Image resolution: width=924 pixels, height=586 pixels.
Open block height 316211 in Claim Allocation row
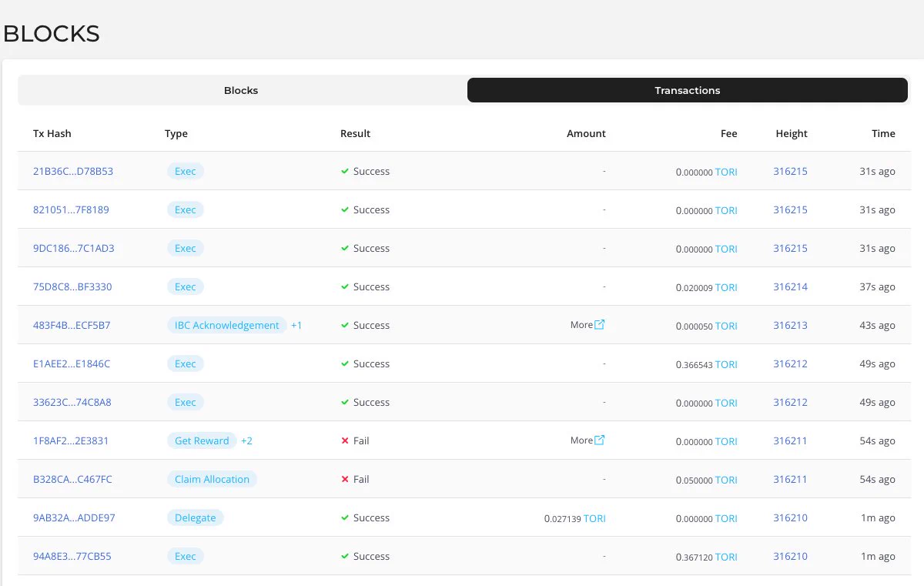pyautogui.click(x=790, y=479)
